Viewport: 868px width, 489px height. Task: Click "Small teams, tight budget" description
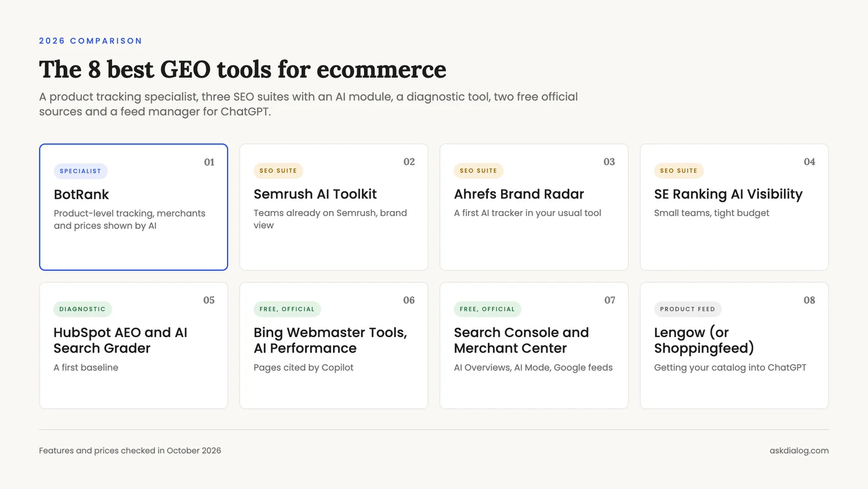pos(712,213)
